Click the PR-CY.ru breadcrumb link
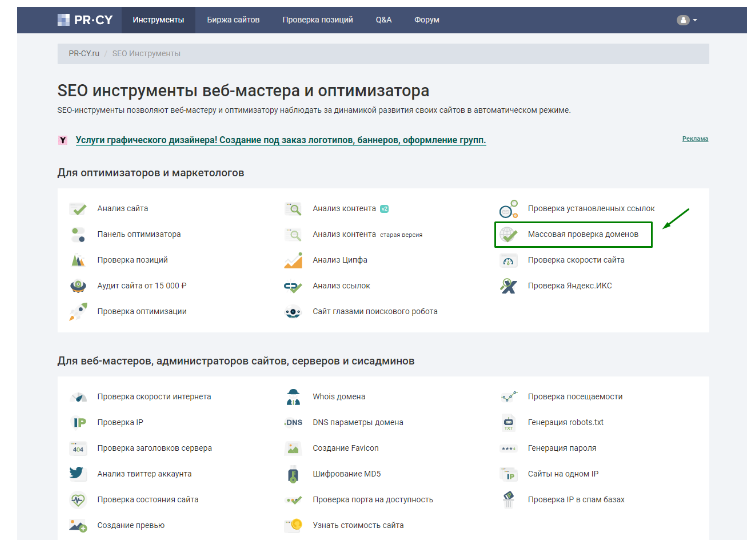Viewport: 753px width, 552px height. click(84, 53)
